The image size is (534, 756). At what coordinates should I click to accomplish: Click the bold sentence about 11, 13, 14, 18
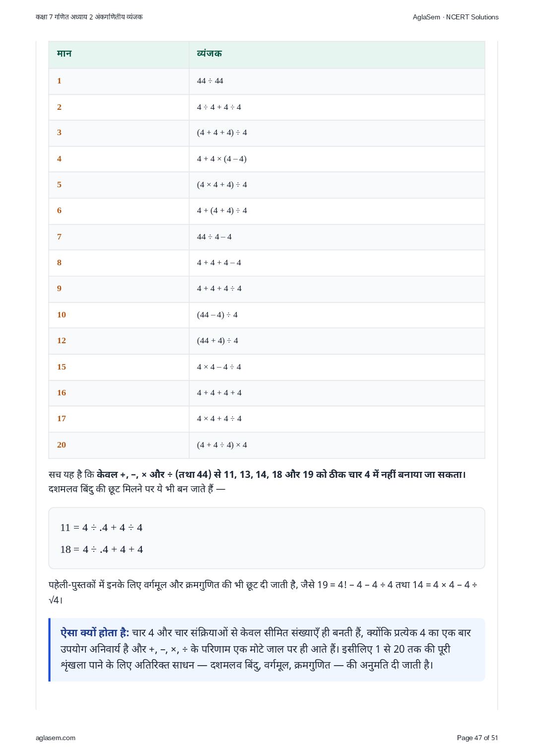pos(281,474)
